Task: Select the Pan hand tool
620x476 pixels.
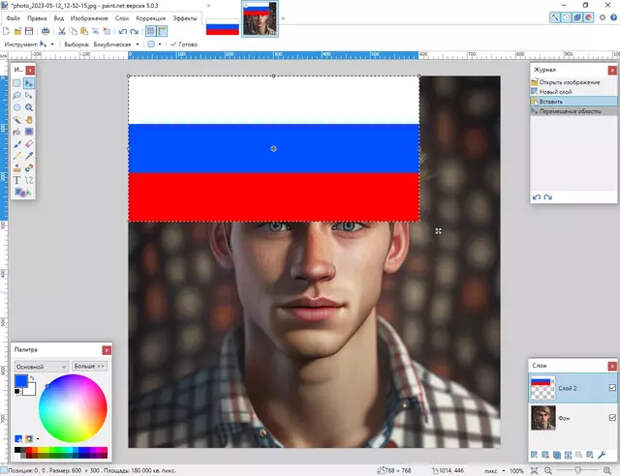Action: coord(28,120)
